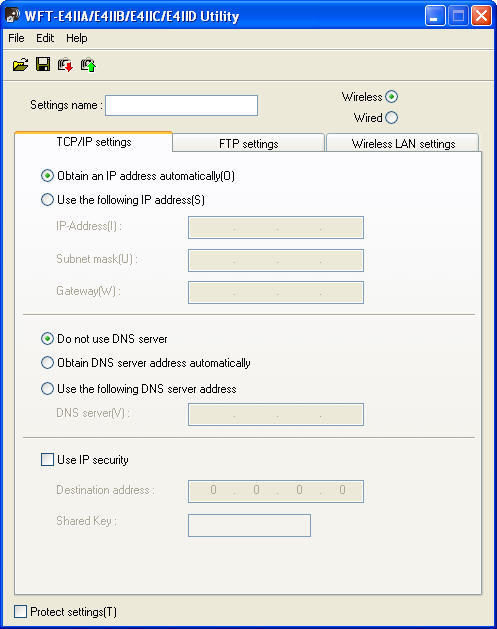The height and width of the screenshot is (629, 497).
Task: Choose Use the following IP address
Action: point(47,200)
